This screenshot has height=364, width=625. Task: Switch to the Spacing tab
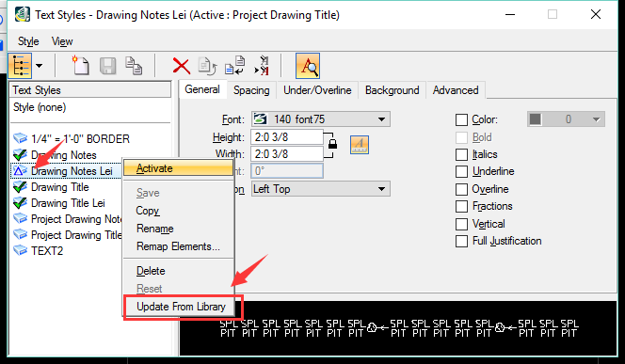click(251, 90)
